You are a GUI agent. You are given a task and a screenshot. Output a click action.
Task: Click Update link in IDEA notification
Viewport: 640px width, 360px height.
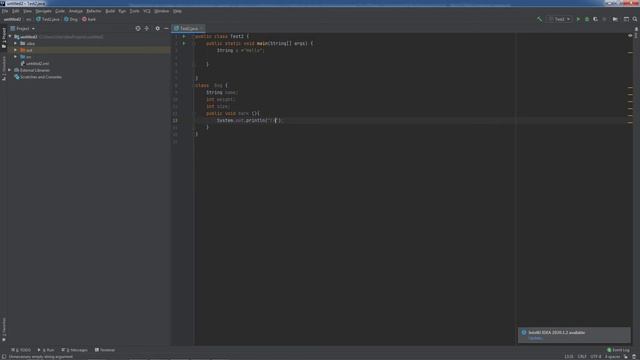pos(535,338)
